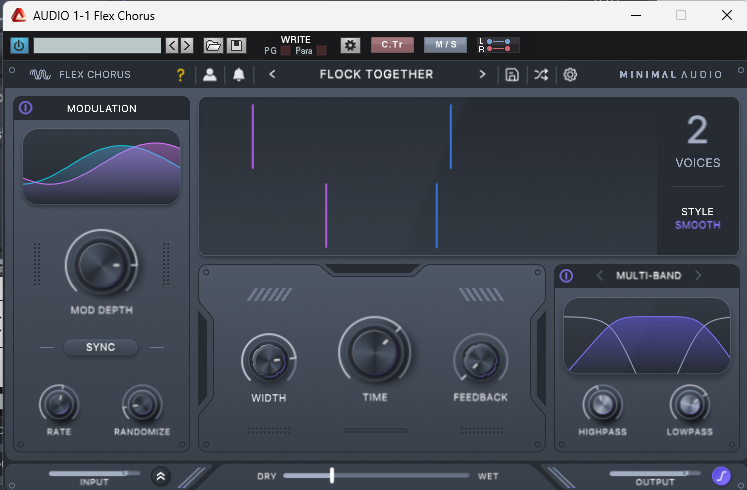Click the RATE knob
The image size is (747, 490).
59,405
